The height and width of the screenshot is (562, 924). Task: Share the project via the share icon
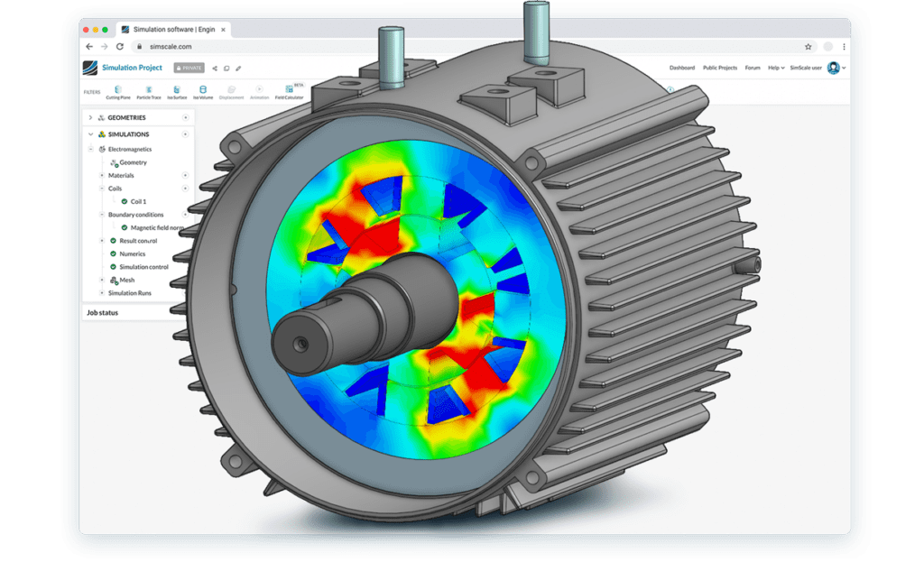tap(214, 68)
